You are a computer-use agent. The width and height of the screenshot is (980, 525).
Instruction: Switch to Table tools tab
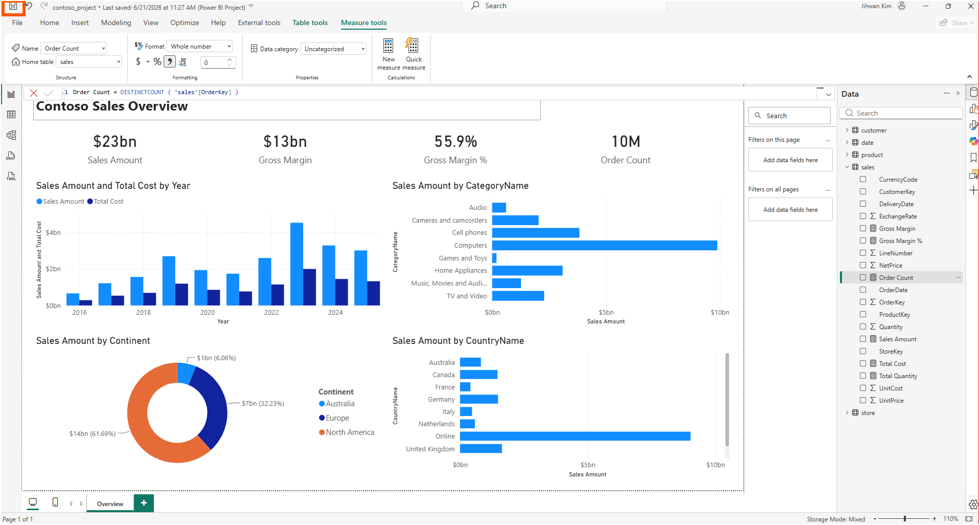(x=310, y=23)
